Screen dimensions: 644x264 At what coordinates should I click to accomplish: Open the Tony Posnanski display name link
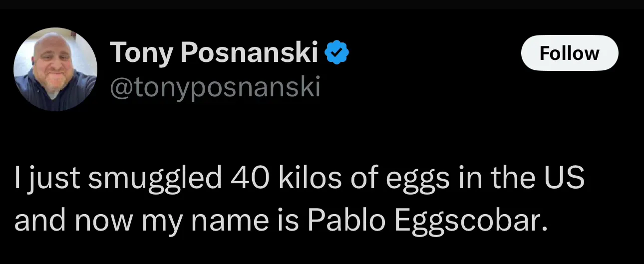click(214, 53)
